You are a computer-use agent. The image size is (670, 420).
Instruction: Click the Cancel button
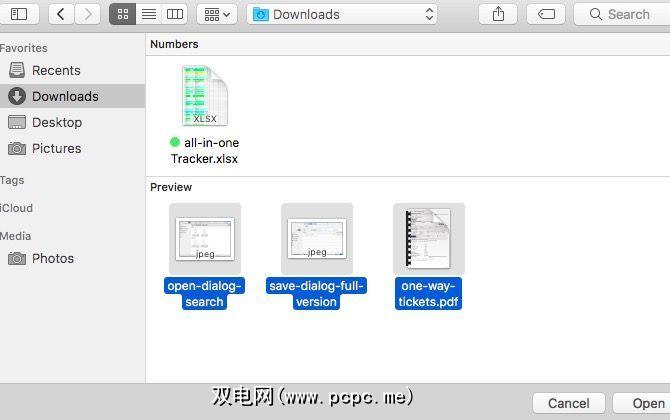pyautogui.click(x=569, y=403)
